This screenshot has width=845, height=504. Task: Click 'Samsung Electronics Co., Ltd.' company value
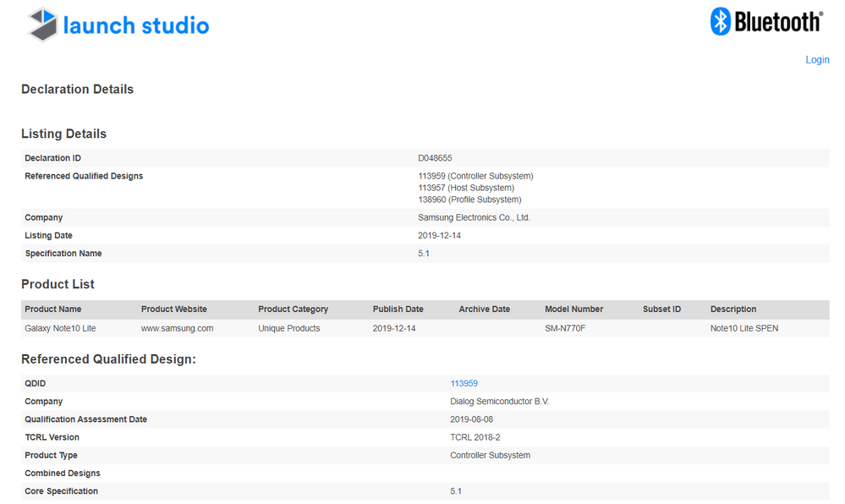(474, 217)
